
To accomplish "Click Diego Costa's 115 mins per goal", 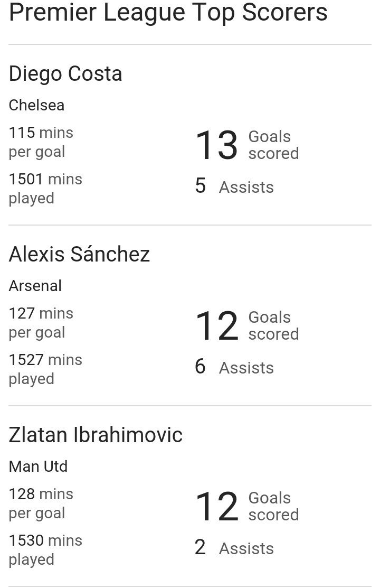I will point(41,142).
